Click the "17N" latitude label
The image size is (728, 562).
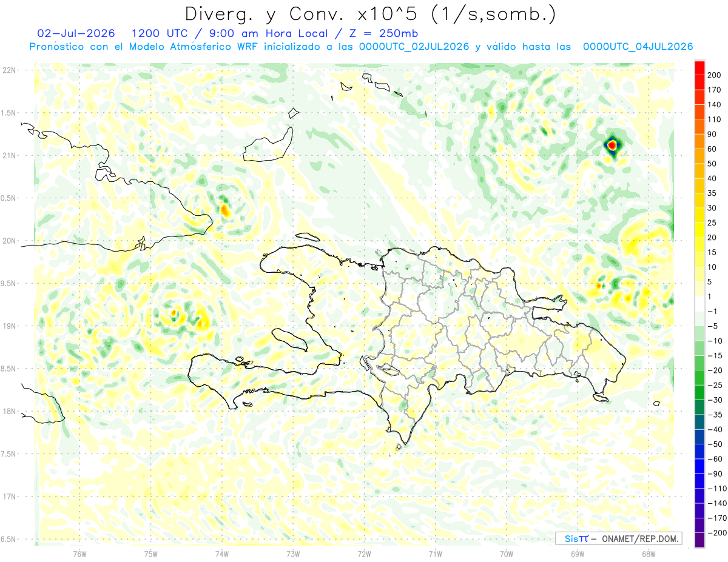point(8,497)
